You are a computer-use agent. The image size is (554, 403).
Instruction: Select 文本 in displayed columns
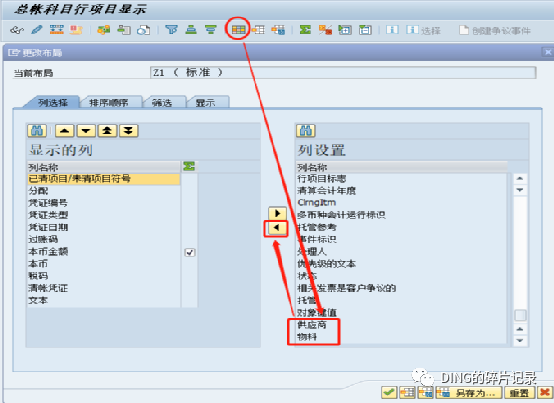click(104, 301)
